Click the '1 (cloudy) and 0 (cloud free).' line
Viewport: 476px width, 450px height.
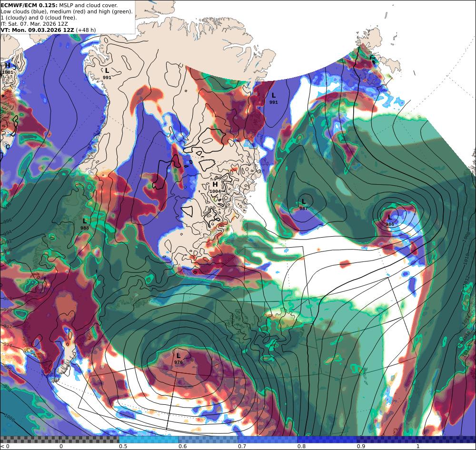click(x=39, y=18)
